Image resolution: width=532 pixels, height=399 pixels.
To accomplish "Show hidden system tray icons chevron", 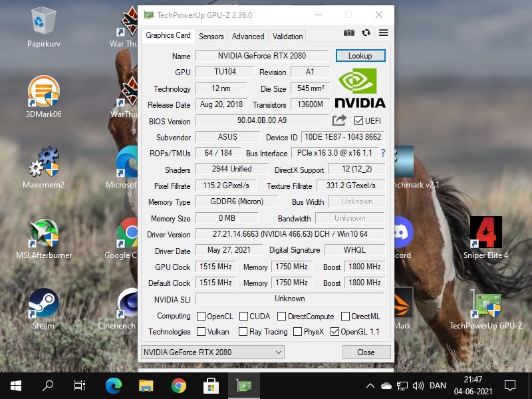I will point(370,386).
